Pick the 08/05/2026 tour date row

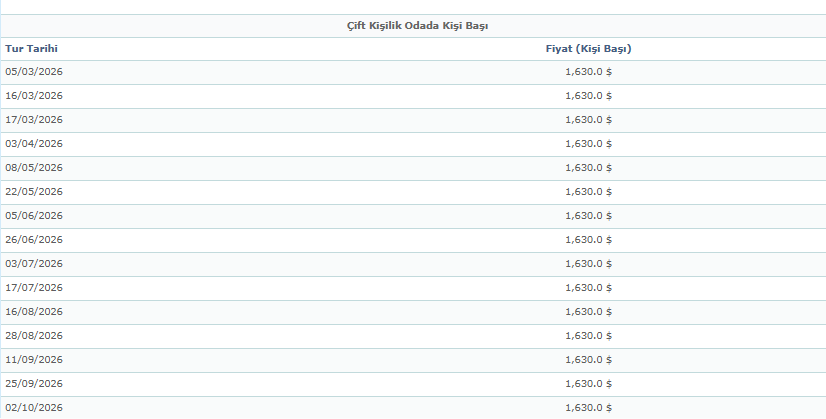coord(34,168)
